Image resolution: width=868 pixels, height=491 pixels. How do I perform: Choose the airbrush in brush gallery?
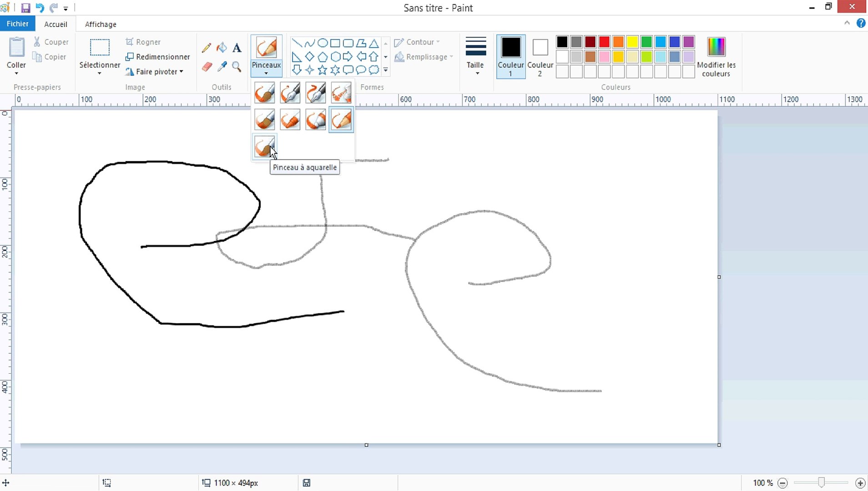(x=341, y=93)
